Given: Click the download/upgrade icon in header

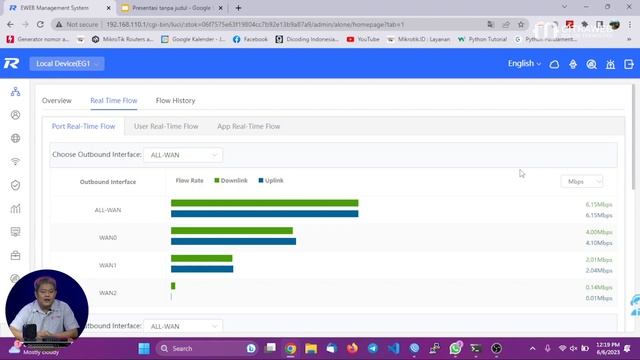Looking at the screenshot, I should (573, 64).
